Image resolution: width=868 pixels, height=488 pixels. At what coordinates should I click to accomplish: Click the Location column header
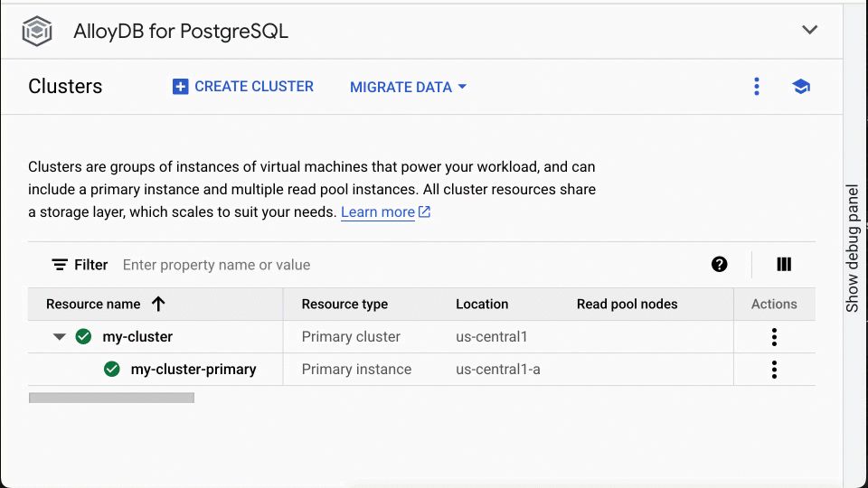[482, 304]
